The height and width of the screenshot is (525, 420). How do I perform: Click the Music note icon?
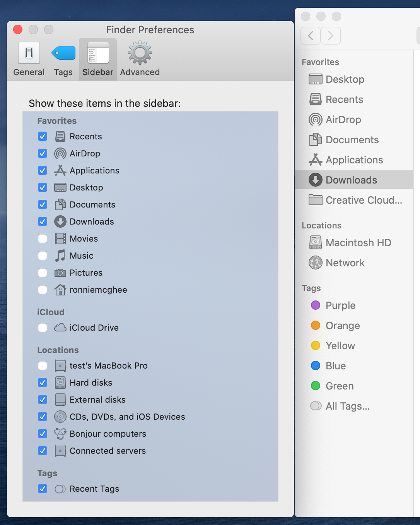[x=60, y=256]
